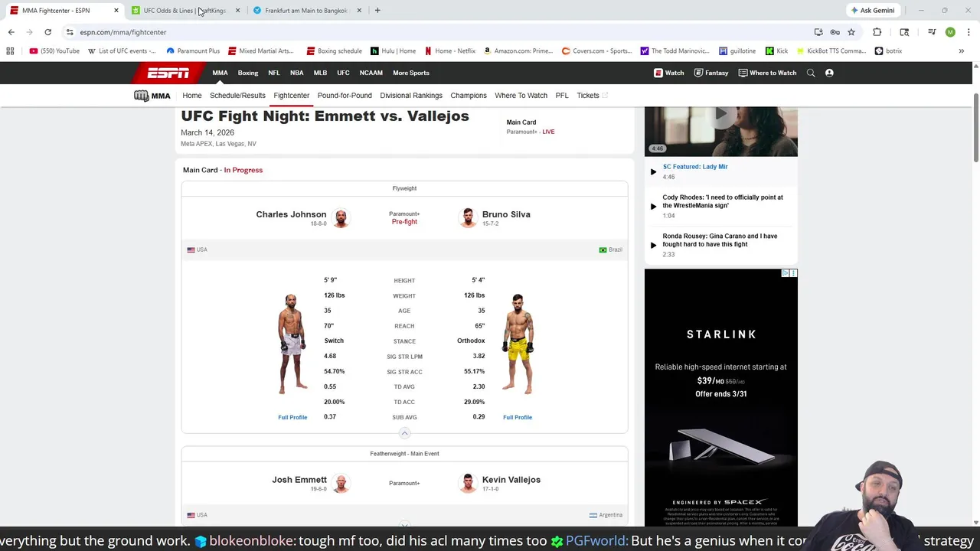Open the Chrome three-dot menu
This screenshot has height=551, width=980.
(969, 32)
